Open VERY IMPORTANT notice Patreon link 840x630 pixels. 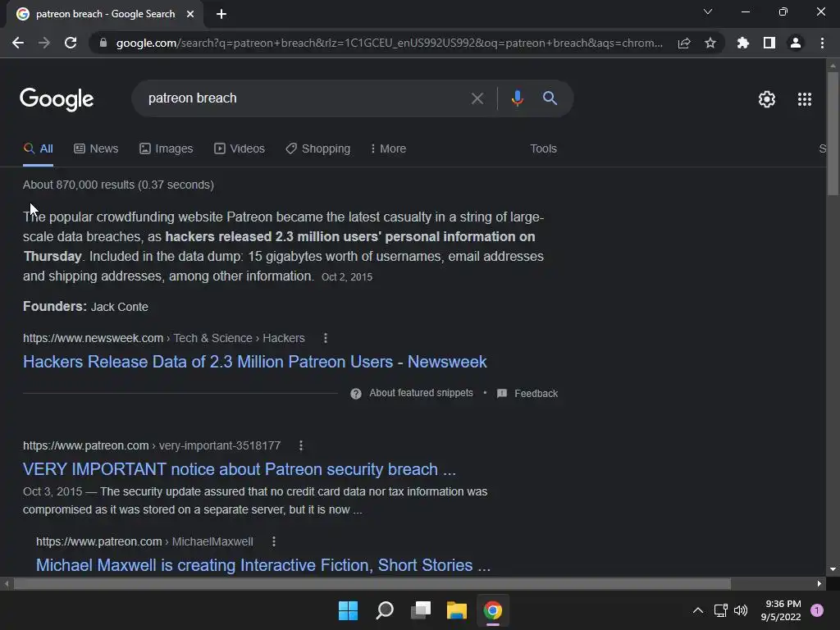click(x=240, y=470)
